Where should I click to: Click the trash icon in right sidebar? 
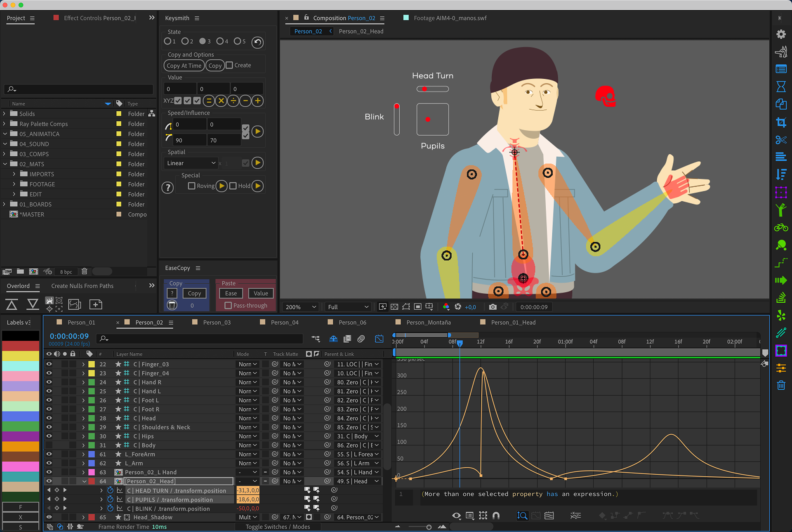780,386
